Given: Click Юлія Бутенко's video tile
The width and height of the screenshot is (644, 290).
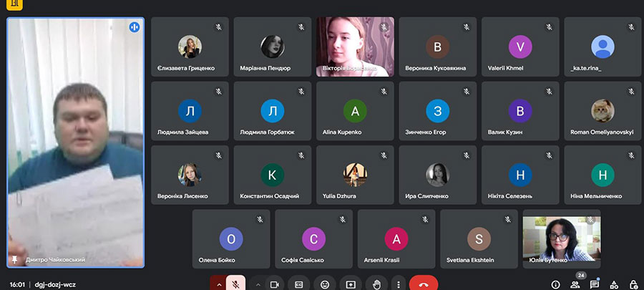Looking at the screenshot, I should [x=562, y=238].
